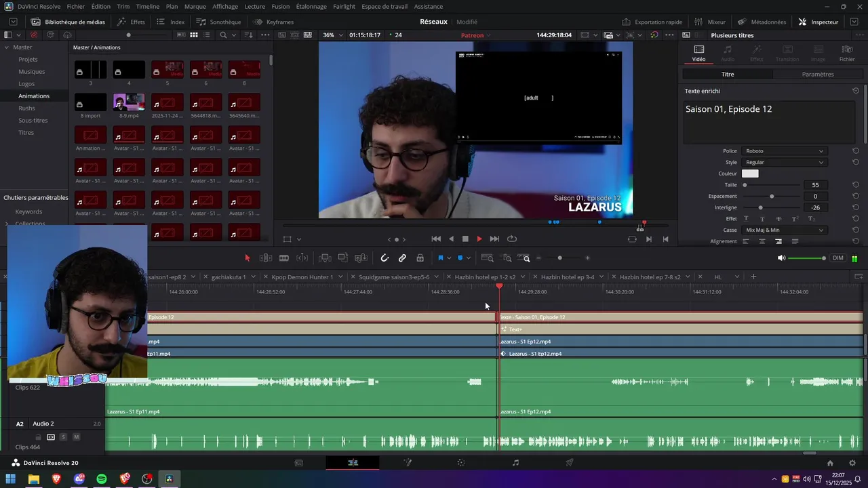
Task: Switch media pool to list view
Action: [206, 35]
